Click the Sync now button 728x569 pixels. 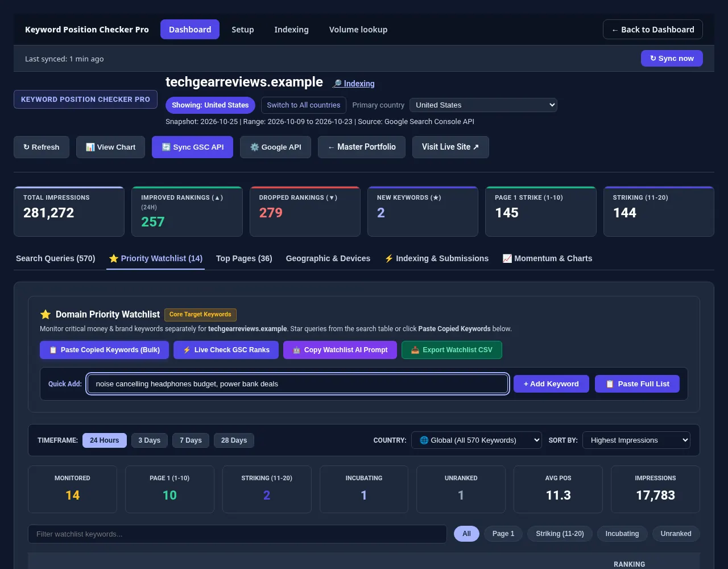pos(672,59)
